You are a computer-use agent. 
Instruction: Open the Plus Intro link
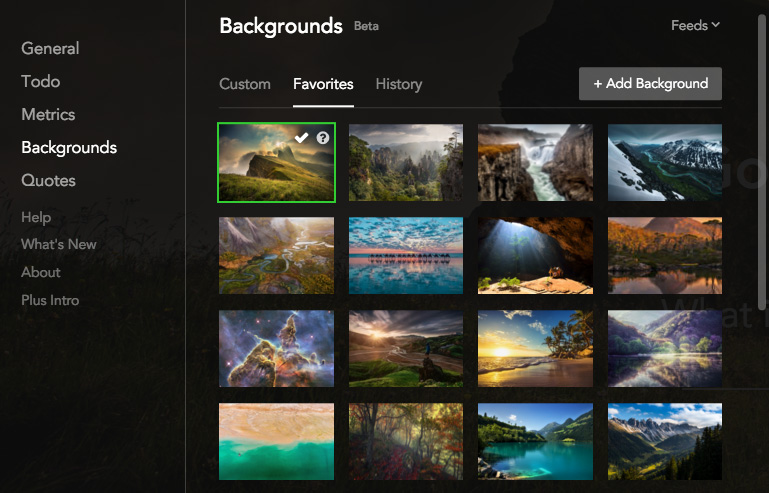pos(50,300)
